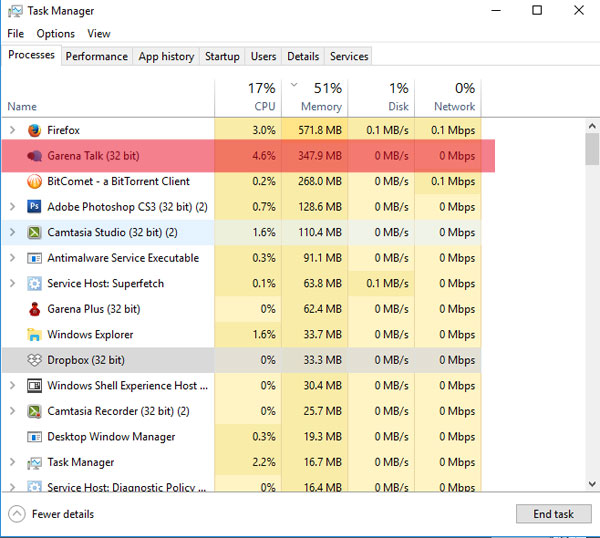600x538 pixels.
Task: Select the Dropbox (32 bit) process
Action: [x=241, y=360]
